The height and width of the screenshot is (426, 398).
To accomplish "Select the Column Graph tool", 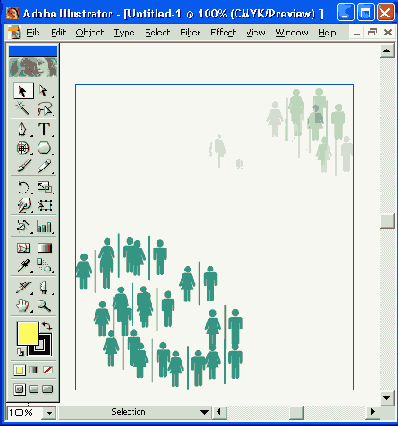I will pyautogui.click(x=44, y=227).
